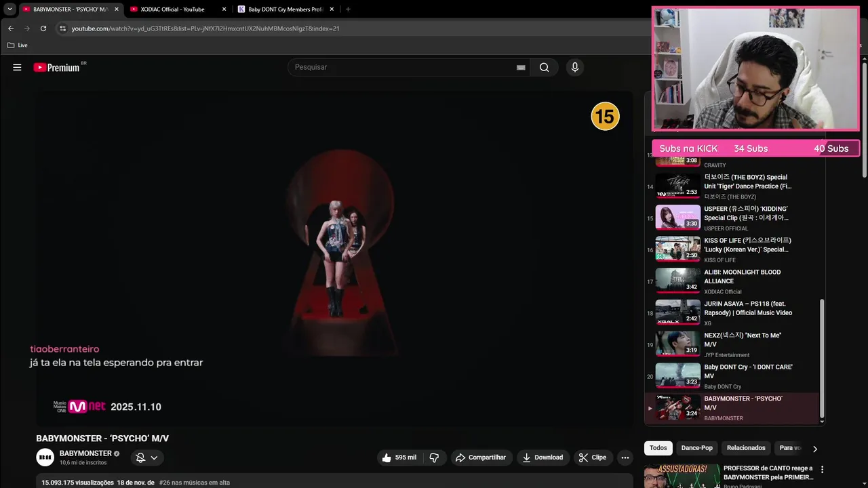Select the BABYMONSTER - 'PSYCHO' M/V tab
This screenshot has width=868, height=488.
71,9
